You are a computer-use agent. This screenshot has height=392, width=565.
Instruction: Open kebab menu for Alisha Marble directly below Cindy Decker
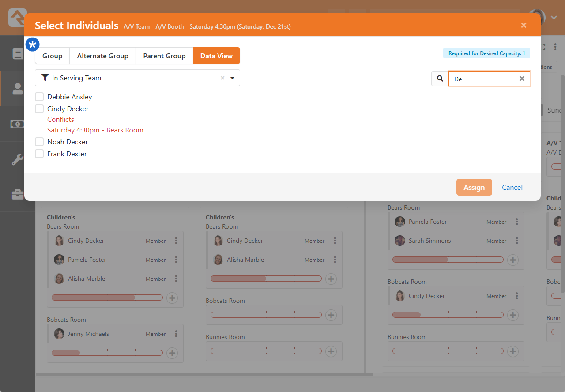tap(335, 260)
